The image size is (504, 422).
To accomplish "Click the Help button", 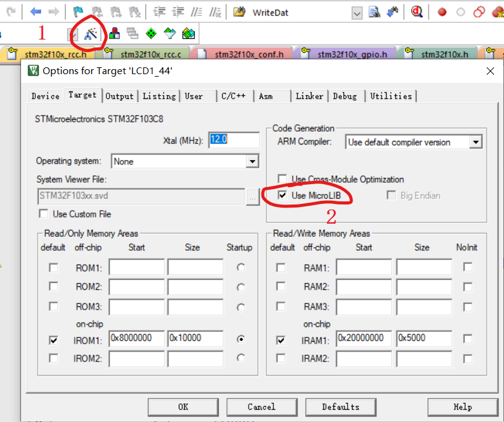I will [463, 407].
